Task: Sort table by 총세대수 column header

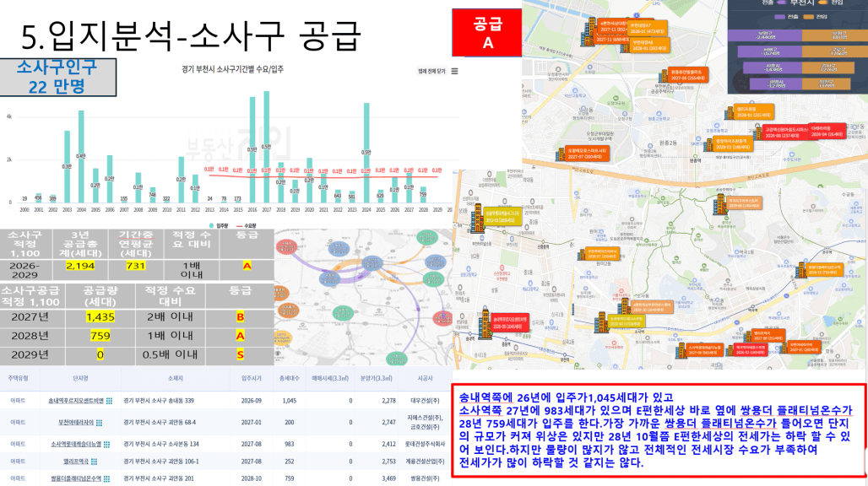Action: (289, 378)
